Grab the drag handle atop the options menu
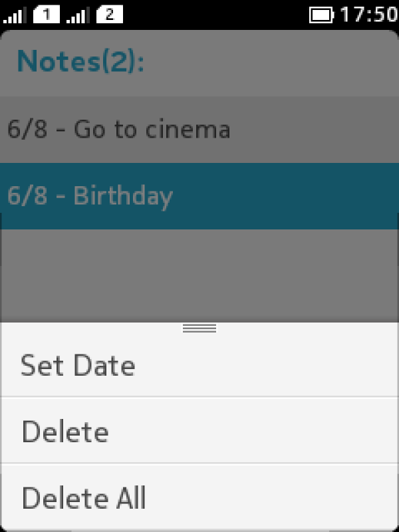The width and height of the screenshot is (399, 532). tap(199, 328)
